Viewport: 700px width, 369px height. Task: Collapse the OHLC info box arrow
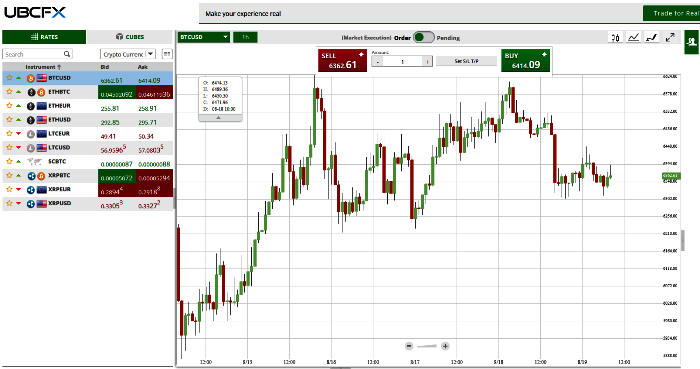coord(218,118)
